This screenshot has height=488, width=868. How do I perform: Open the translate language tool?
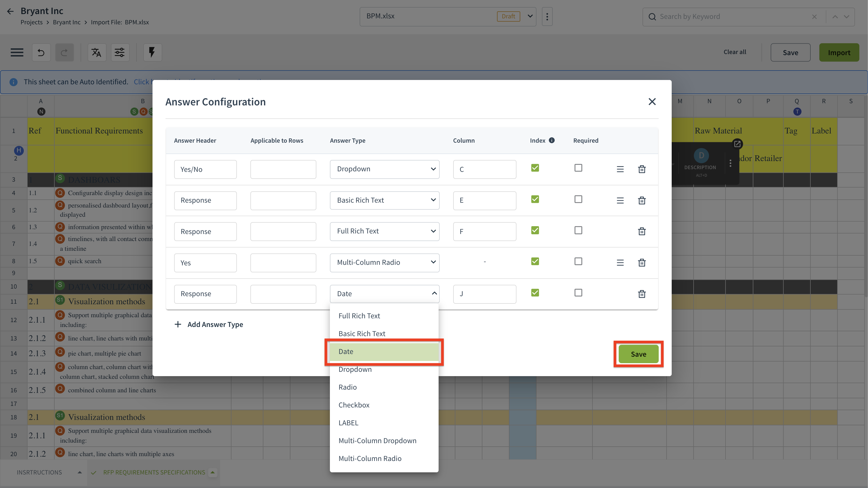(96, 52)
